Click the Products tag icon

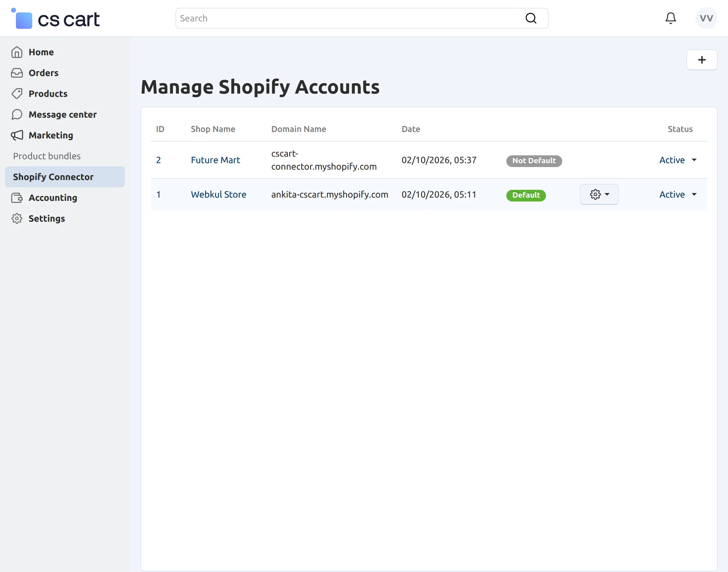tap(17, 94)
